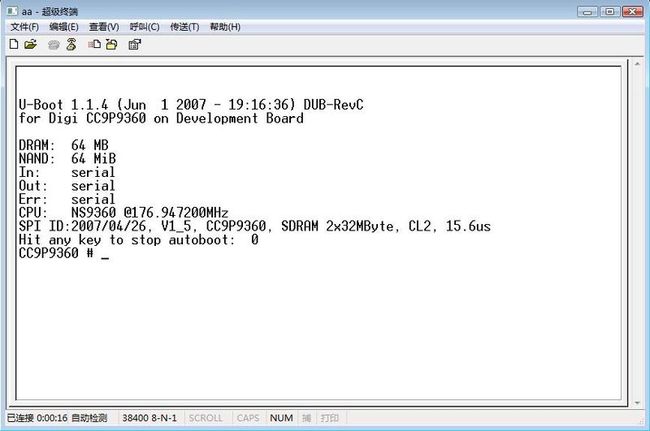
Task: Click the SPI ID line in terminal
Action: point(255,226)
